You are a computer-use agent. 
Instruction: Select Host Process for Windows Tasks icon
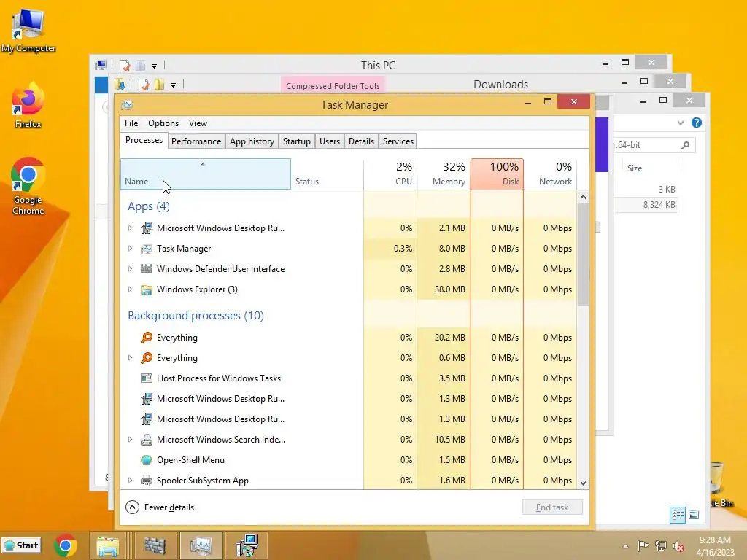(x=146, y=378)
